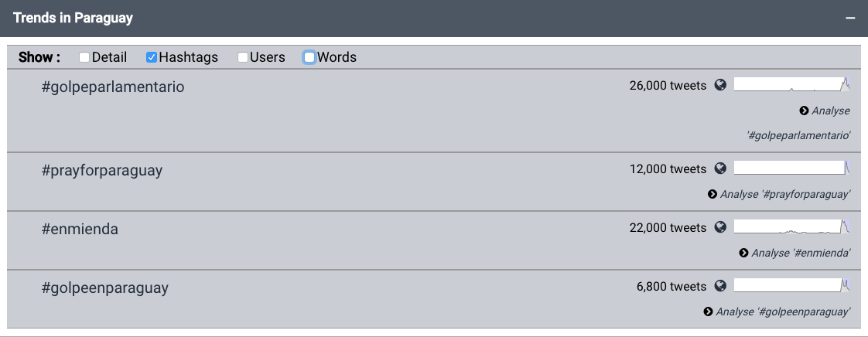Viewport: 868px width, 337px height.
Task: Click arrow icon before Analyse '#enmienda'
Action: click(x=744, y=253)
